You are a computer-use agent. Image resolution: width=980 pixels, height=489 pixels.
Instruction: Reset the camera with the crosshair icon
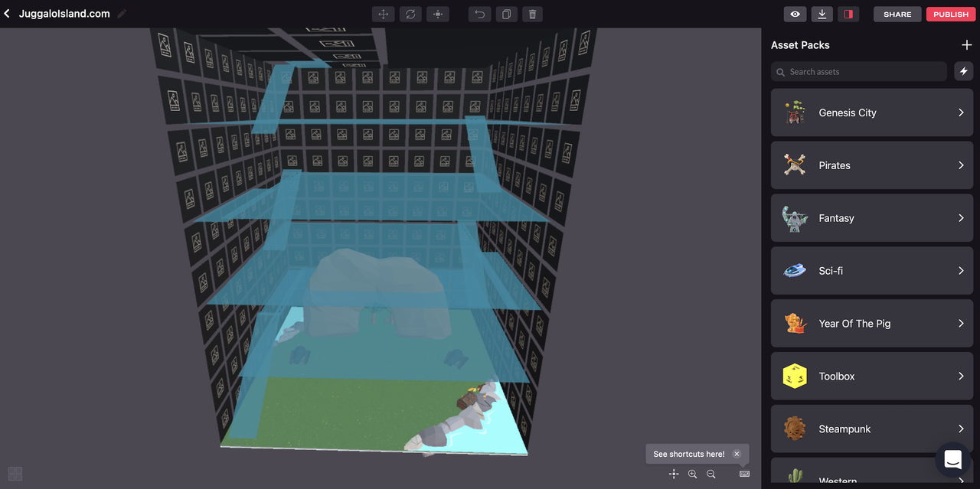click(674, 474)
